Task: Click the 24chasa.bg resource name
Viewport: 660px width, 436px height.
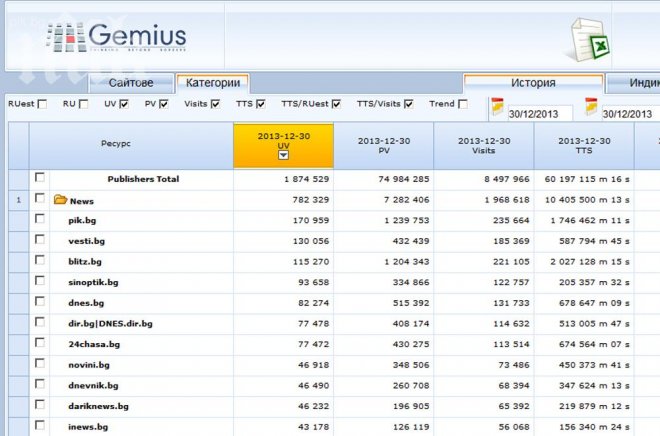Action: [x=94, y=344]
